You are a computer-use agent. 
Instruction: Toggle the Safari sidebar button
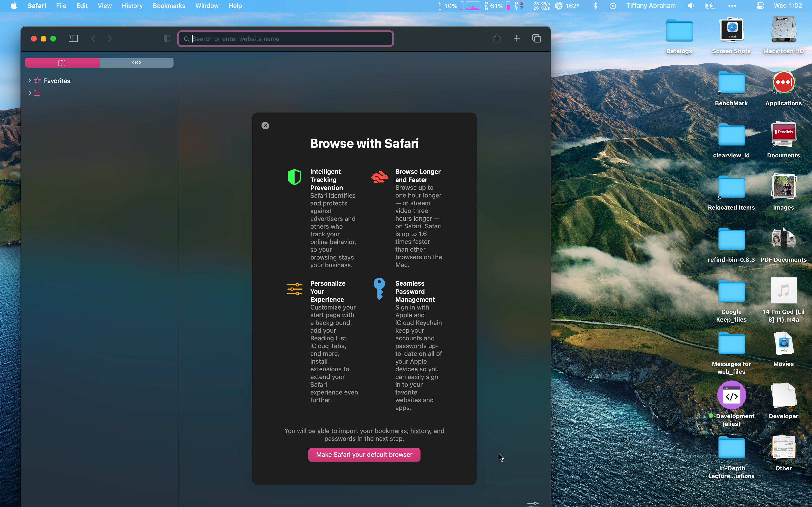tap(73, 39)
